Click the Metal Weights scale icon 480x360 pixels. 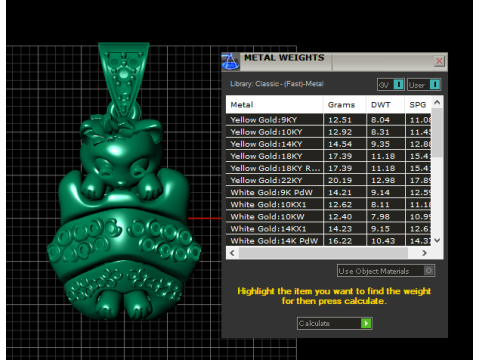(x=230, y=62)
